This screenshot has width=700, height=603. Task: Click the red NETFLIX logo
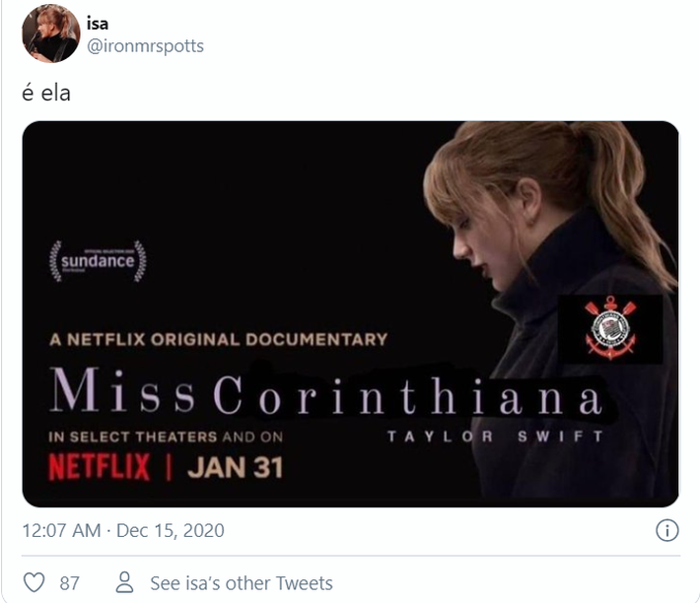[x=99, y=465]
